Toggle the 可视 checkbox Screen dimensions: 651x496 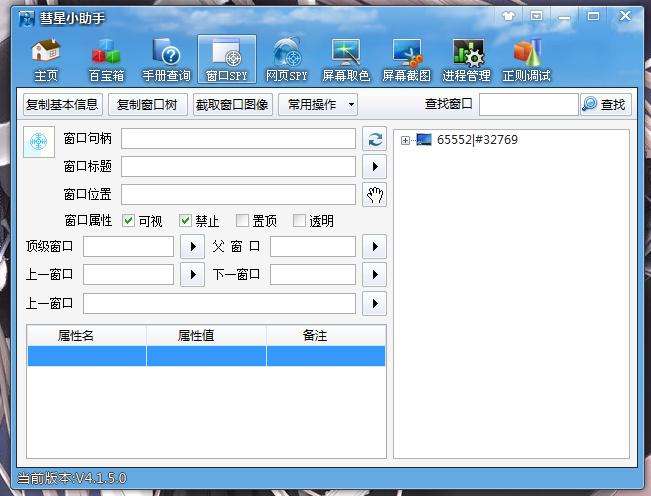128,220
